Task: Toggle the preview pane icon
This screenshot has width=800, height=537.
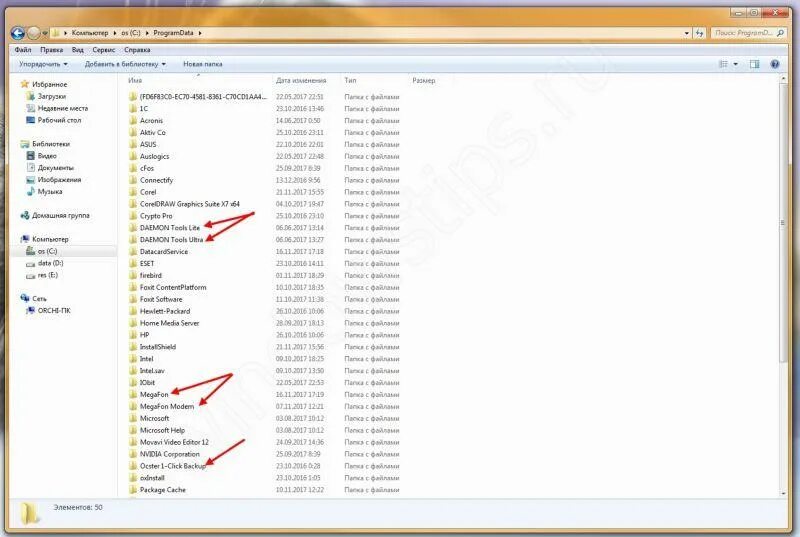Action: click(754, 64)
